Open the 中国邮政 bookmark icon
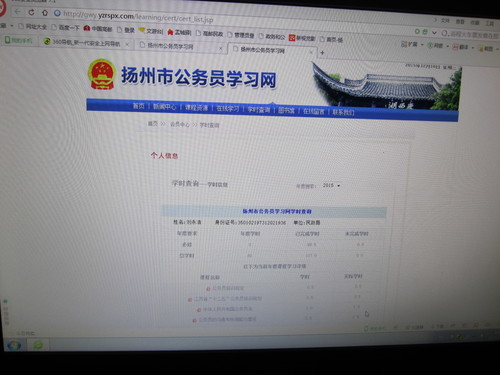Image resolution: width=500 pixels, height=375 pixels. [87, 28]
